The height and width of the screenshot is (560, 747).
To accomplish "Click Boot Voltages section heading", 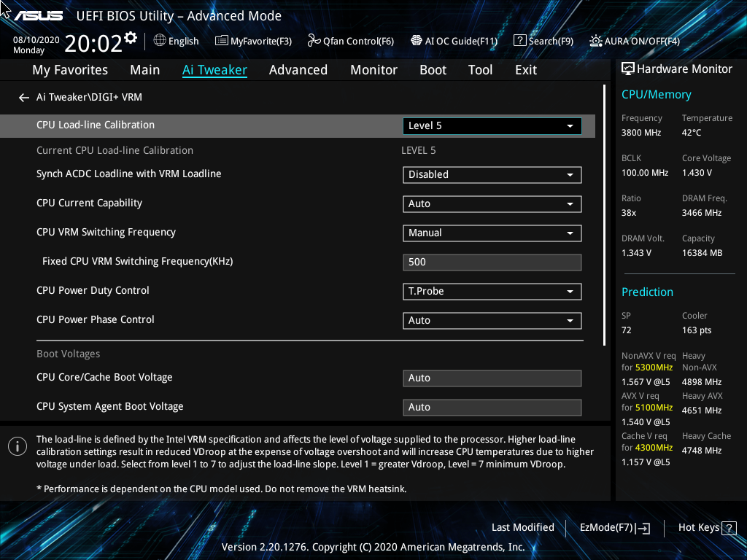I will point(68,354).
